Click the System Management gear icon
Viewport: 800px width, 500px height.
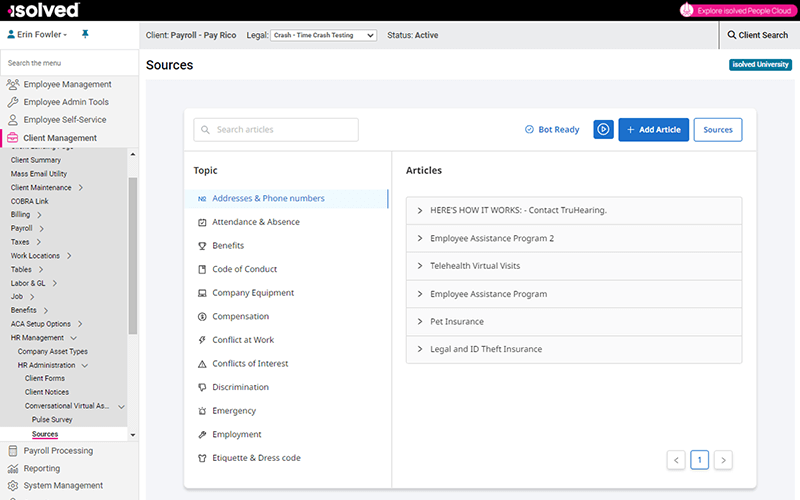(x=12, y=486)
